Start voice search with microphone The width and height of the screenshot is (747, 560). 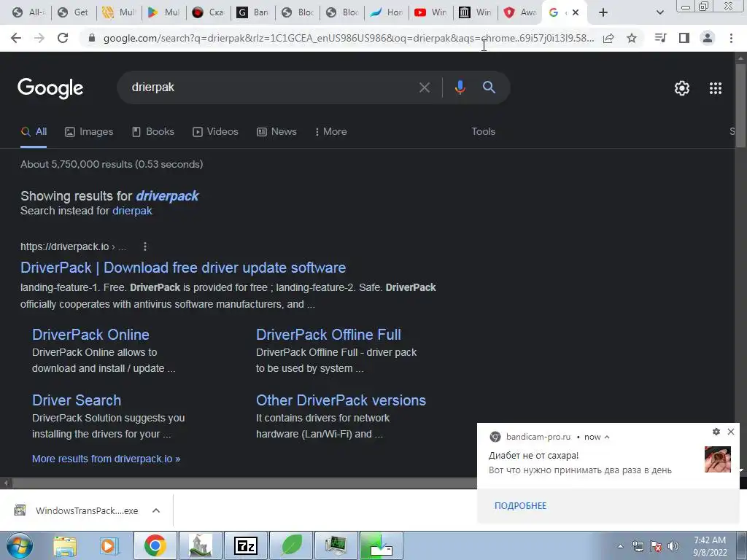click(460, 87)
